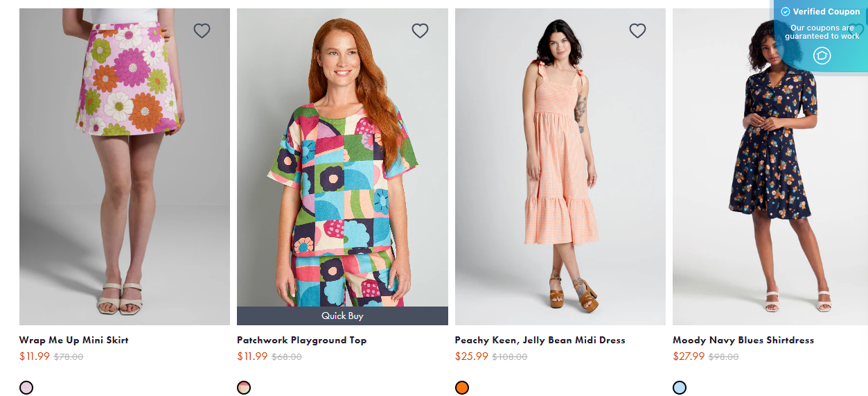Click the $27.99 shirtdress price
This screenshot has height=396, width=868.
pyautogui.click(x=689, y=356)
